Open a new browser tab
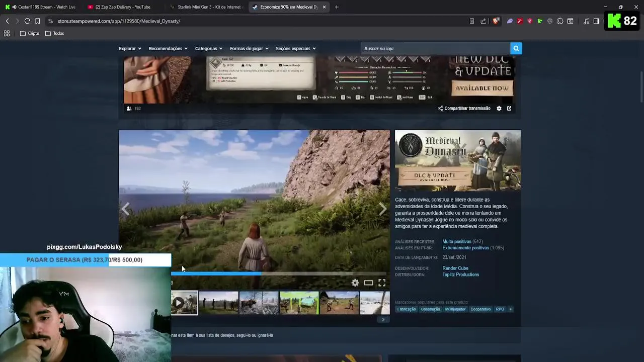644x362 pixels. click(337, 7)
